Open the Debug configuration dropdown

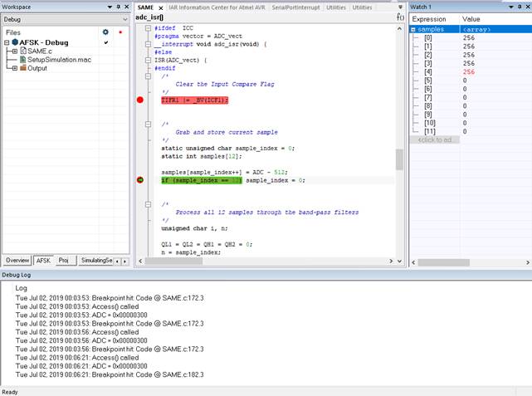coord(124,18)
